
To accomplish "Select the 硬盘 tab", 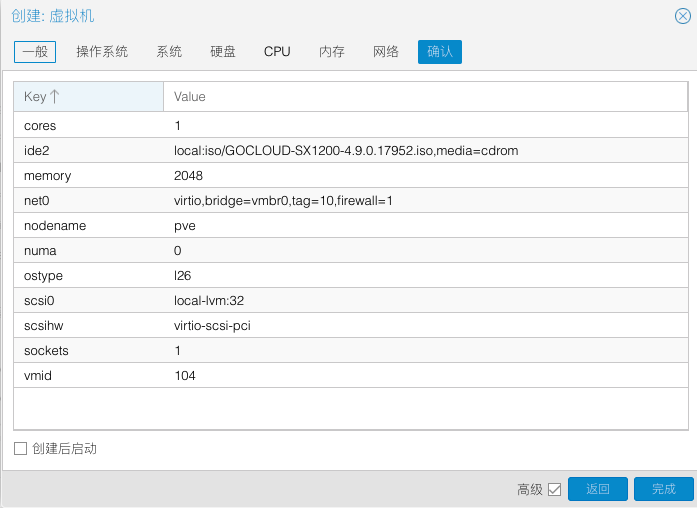I will 223,52.
